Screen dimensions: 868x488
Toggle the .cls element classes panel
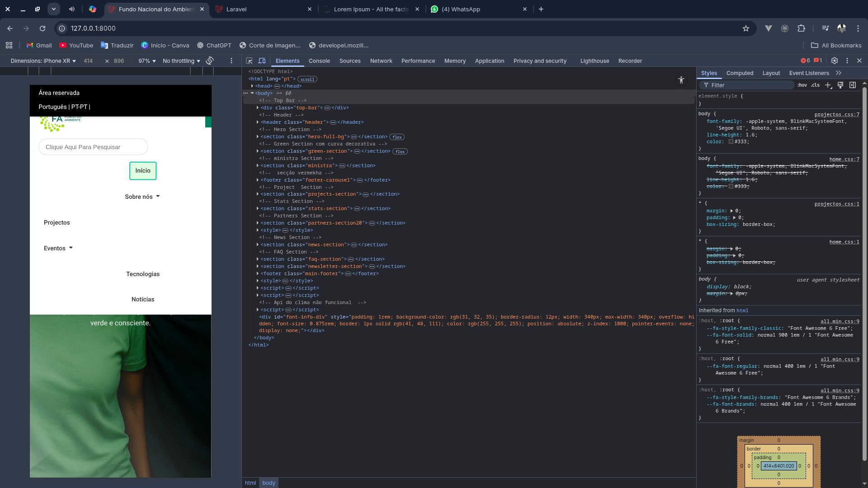[815, 85]
